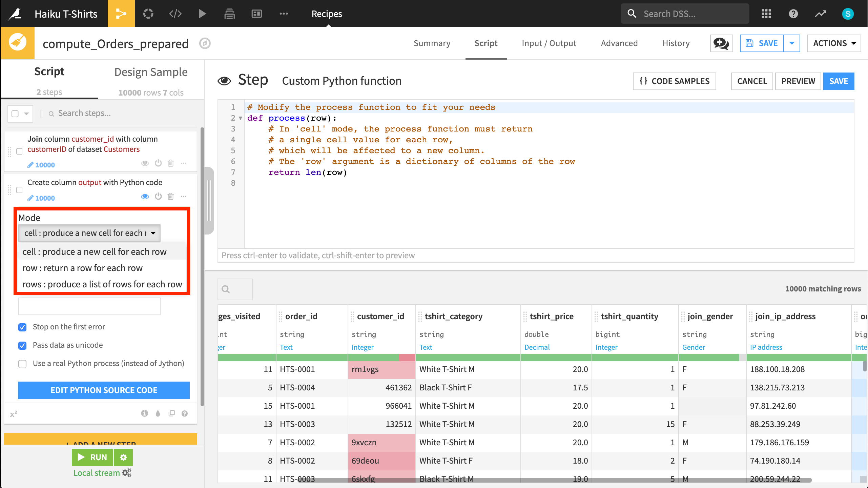Screen dimensions: 868x488
Task: Click the prepare recipe broom icon
Action: pos(17,43)
